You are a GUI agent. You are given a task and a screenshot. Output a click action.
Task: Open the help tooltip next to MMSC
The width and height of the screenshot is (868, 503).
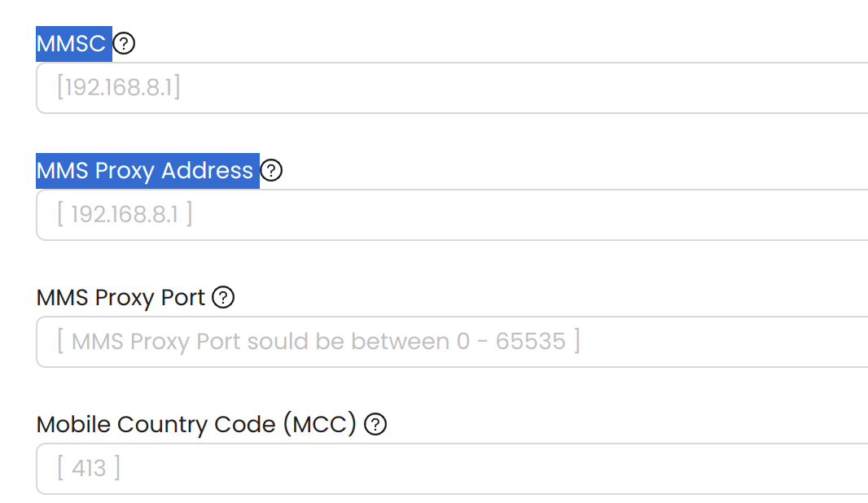(x=124, y=43)
